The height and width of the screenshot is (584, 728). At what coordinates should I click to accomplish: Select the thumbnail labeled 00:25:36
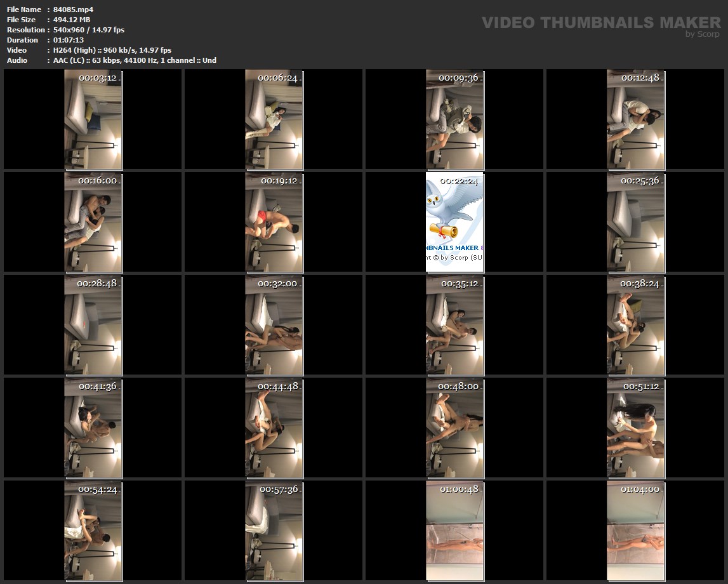point(635,222)
